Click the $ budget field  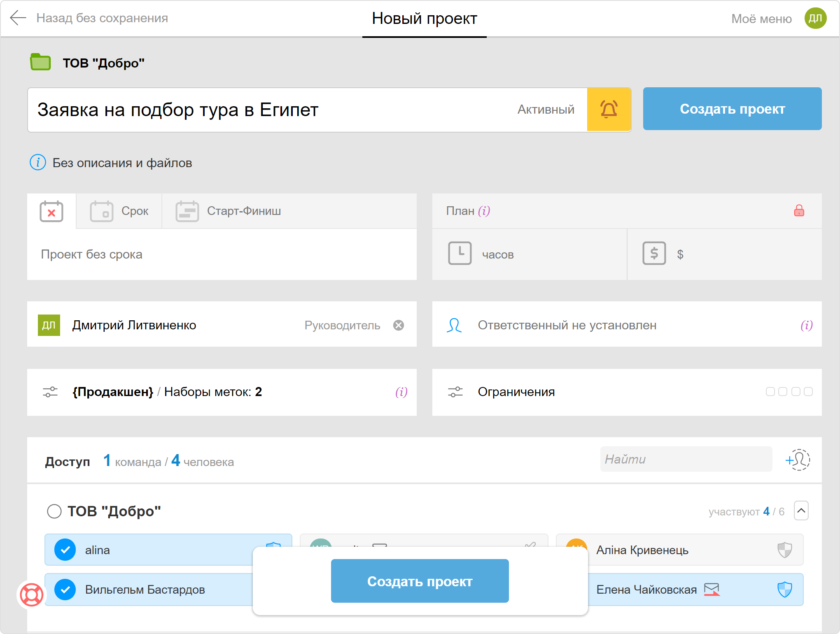click(725, 254)
